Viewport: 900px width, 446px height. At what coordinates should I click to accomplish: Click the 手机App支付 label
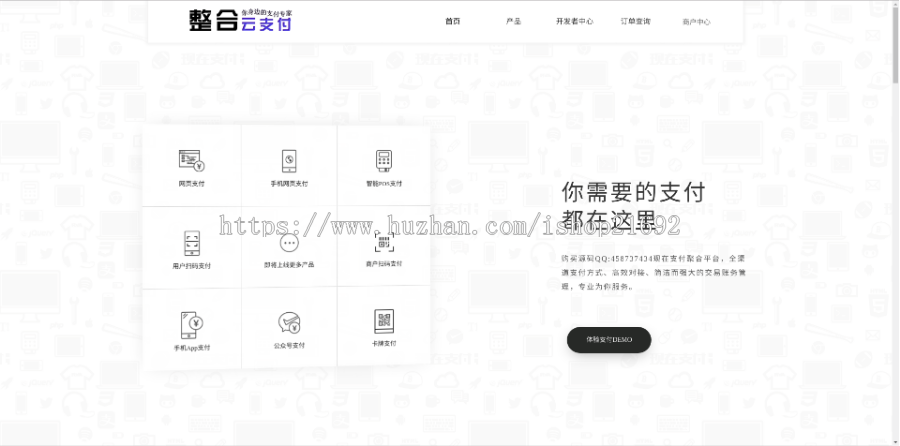(x=192, y=348)
